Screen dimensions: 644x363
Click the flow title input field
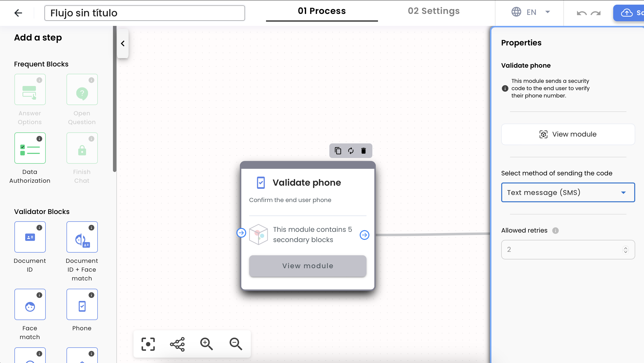tap(144, 13)
